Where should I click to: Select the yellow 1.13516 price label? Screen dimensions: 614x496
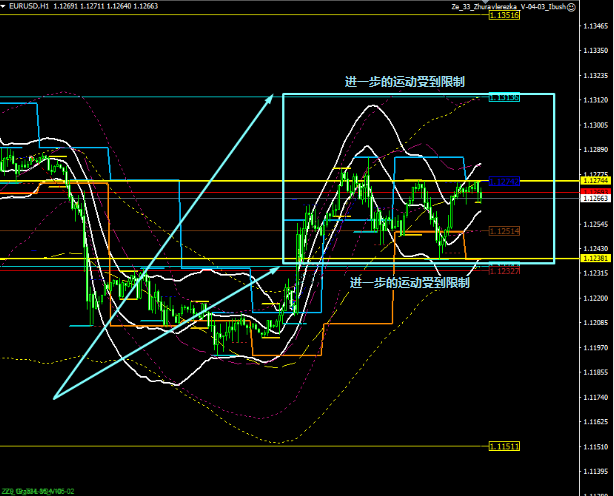click(504, 16)
